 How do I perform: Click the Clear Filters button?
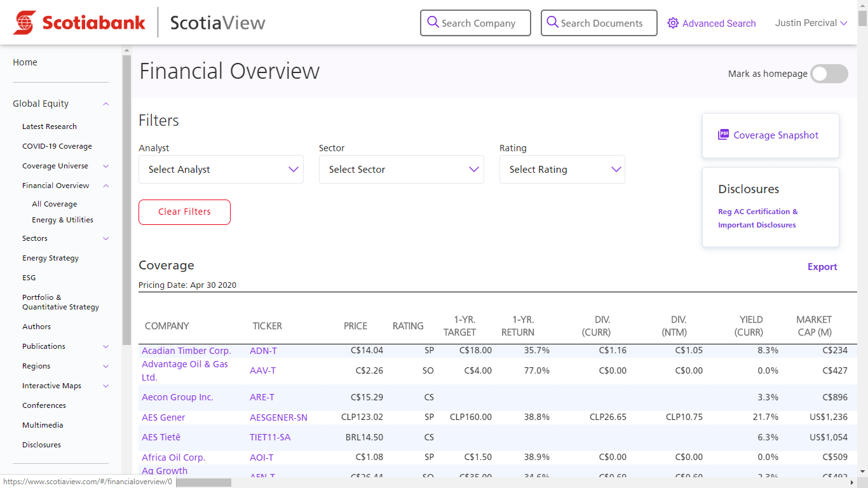[x=184, y=212]
